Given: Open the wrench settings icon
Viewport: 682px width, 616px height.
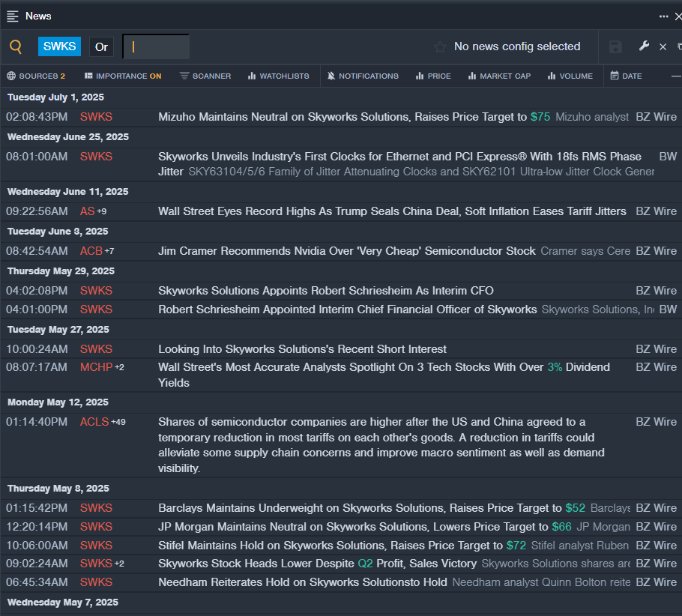Looking at the screenshot, I should tap(645, 46).
